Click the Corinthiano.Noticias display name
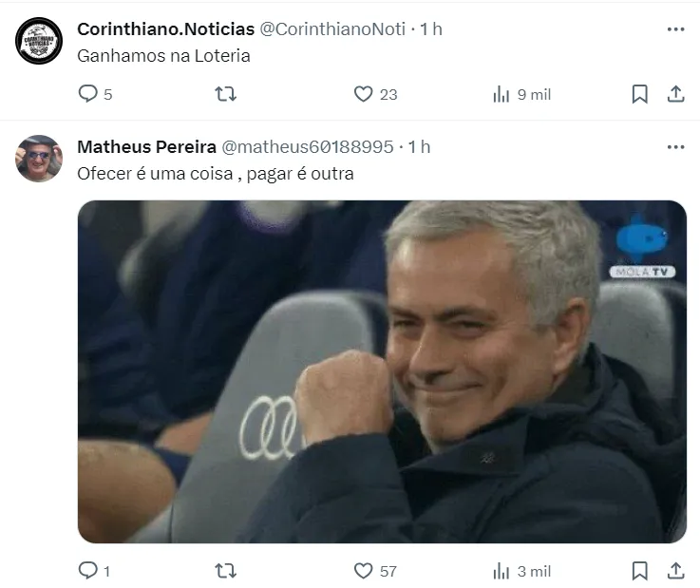The width and height of the screenshot is (700, 588). pyautogui.click(x=163, y=29)
